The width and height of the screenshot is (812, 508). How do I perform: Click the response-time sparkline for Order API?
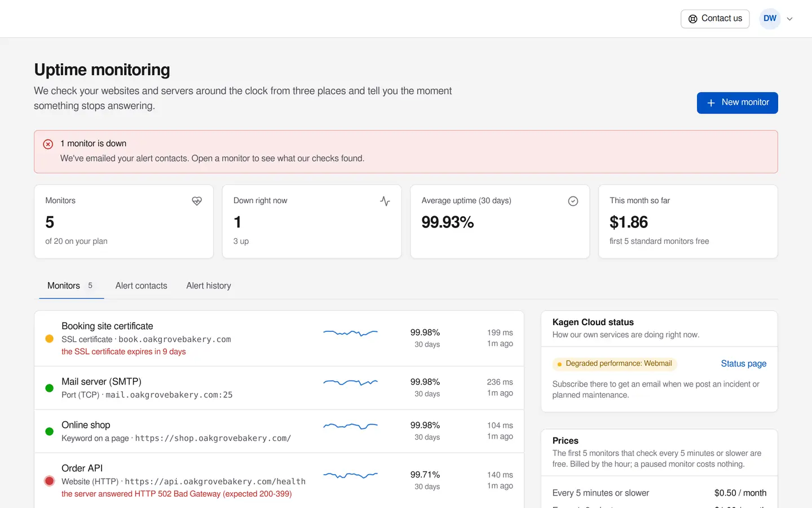351,475
